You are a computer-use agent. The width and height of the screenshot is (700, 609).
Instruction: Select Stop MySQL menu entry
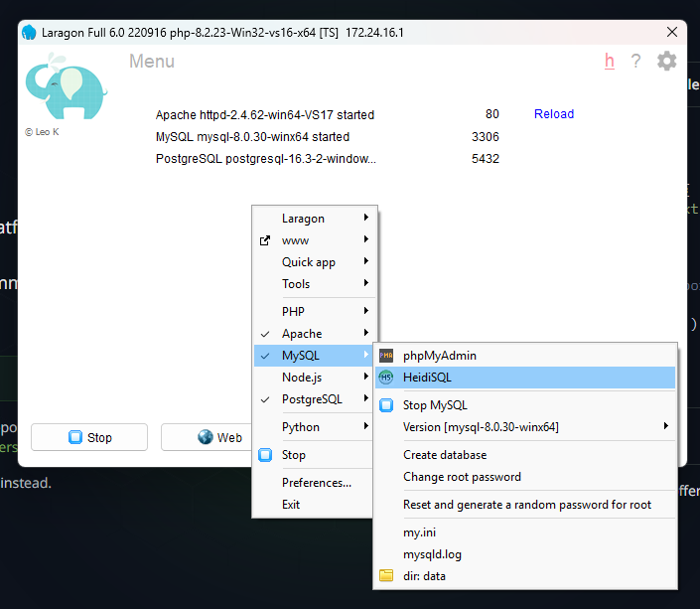point(525,405)
